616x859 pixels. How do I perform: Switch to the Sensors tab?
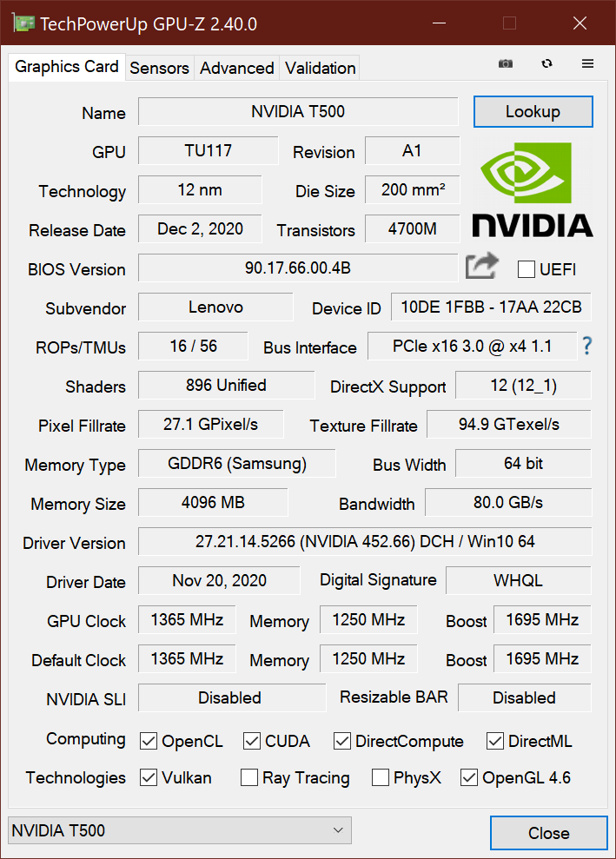tap(159, 68)
